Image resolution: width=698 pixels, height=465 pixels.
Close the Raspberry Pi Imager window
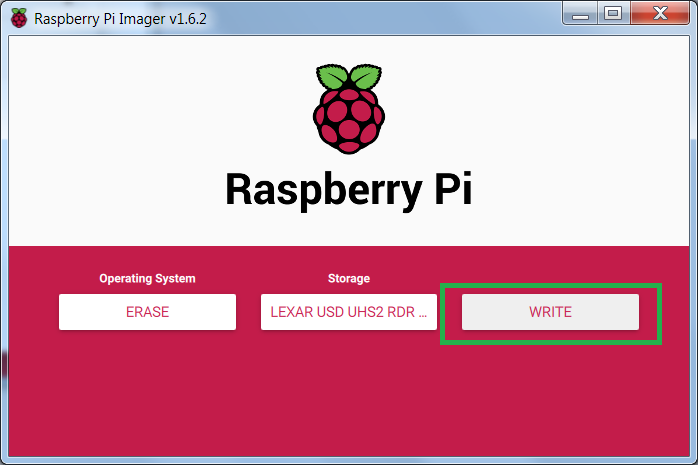pyautogui.click(x=660, y=14)
